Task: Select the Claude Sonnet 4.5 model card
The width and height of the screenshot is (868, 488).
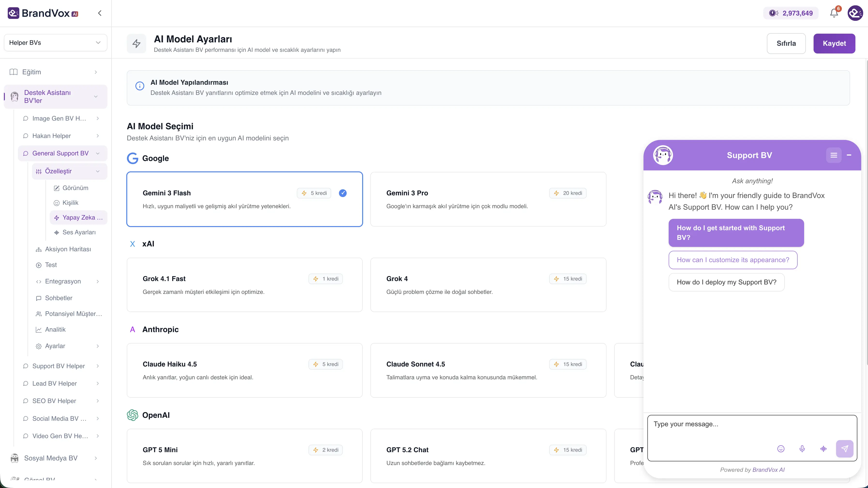Action: [488, 370]
